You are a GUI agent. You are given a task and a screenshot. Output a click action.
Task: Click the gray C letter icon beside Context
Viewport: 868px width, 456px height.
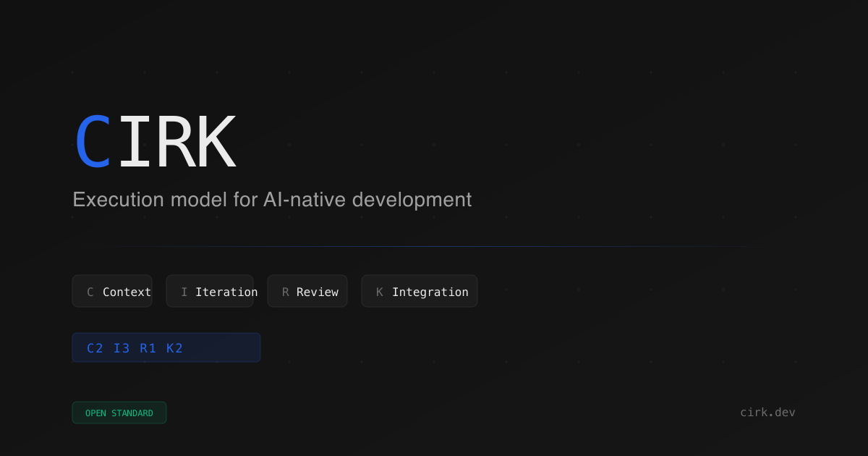90,292
